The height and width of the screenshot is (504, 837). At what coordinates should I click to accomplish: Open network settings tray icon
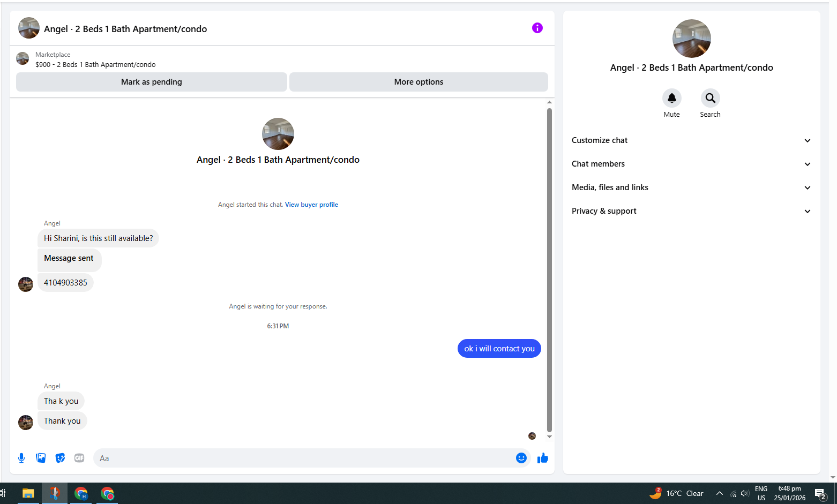[x=733, y=493]
